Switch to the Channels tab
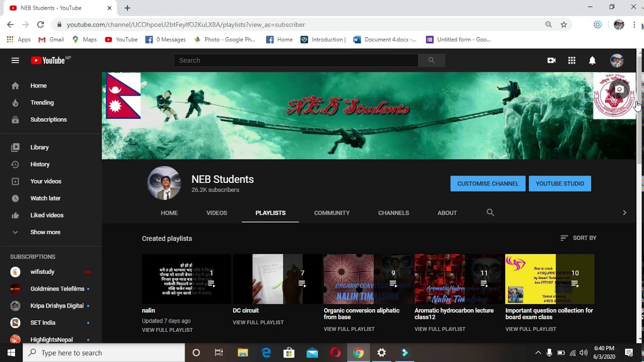 [x=393, y=213]
